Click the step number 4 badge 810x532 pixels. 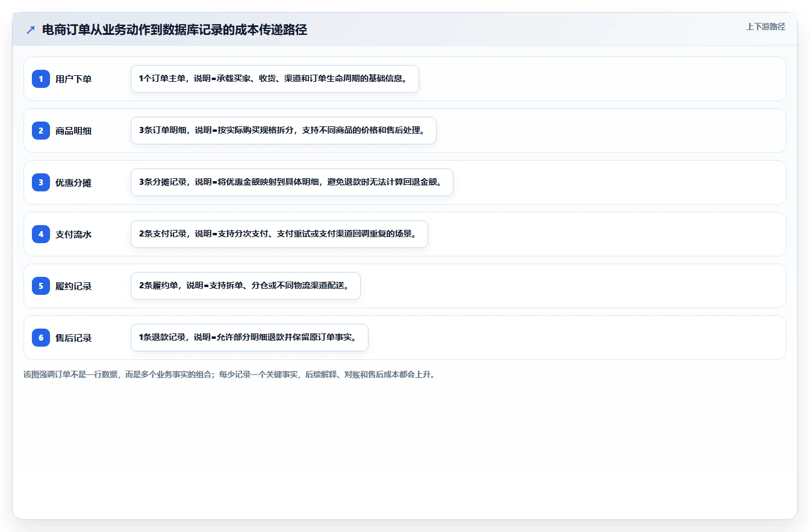(41, 234)
